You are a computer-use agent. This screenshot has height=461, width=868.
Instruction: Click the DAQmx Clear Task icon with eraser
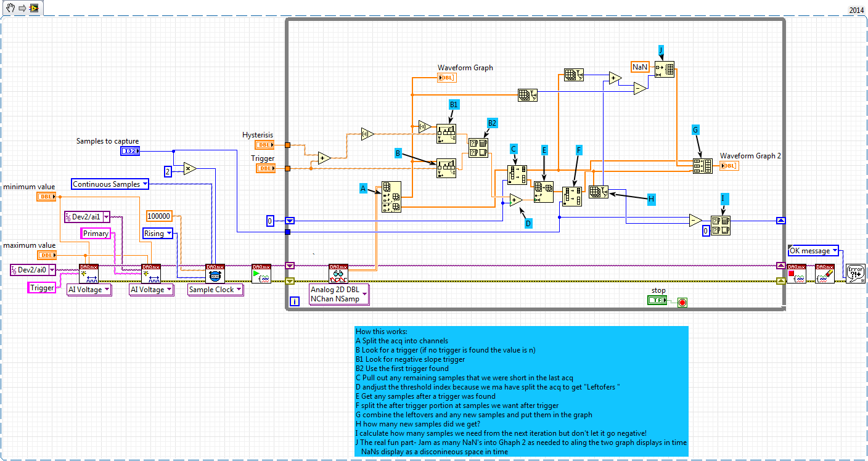point(825,274)
